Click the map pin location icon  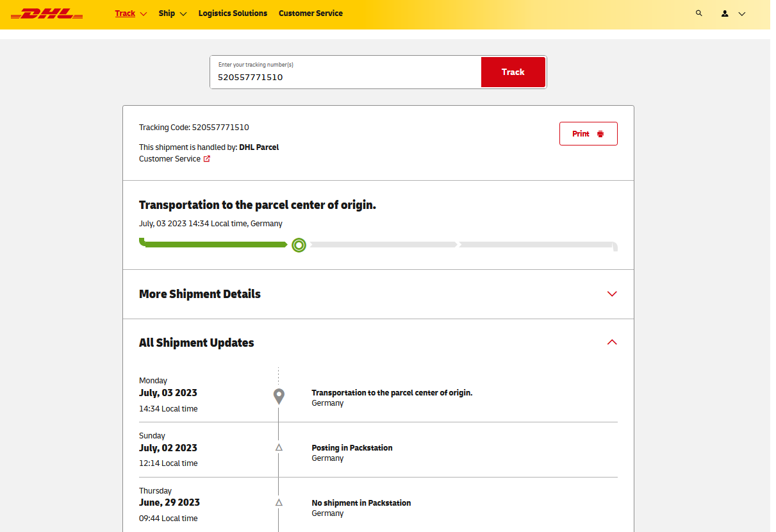click(279, 396)
